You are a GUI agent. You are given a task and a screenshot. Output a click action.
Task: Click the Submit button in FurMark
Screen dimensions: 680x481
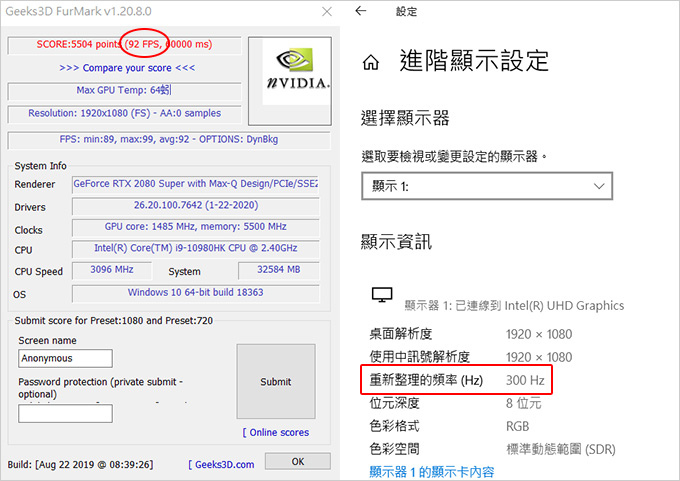pos(276,382)
